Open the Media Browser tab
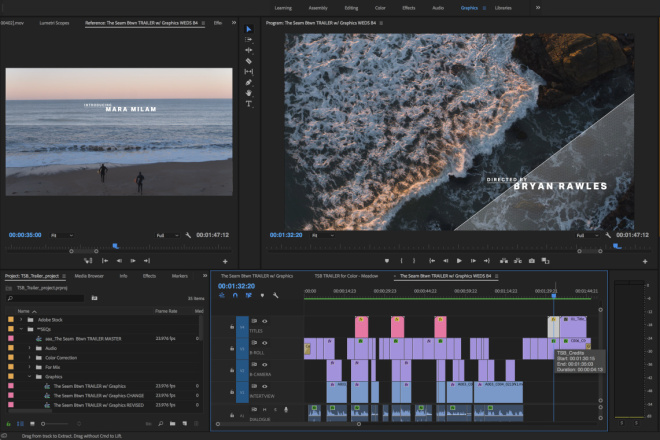Image resolution: width=660 pixels, height=440 pixels. (89, 276)
